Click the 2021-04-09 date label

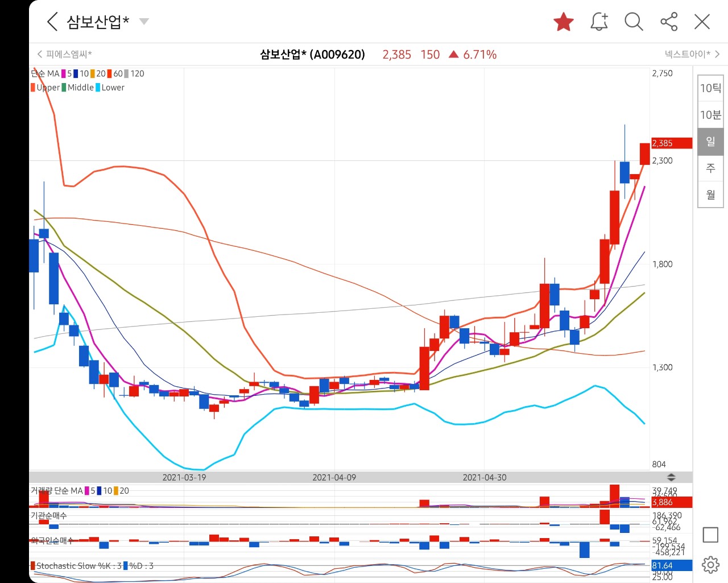pyautogui.click(x=334, y=478)
